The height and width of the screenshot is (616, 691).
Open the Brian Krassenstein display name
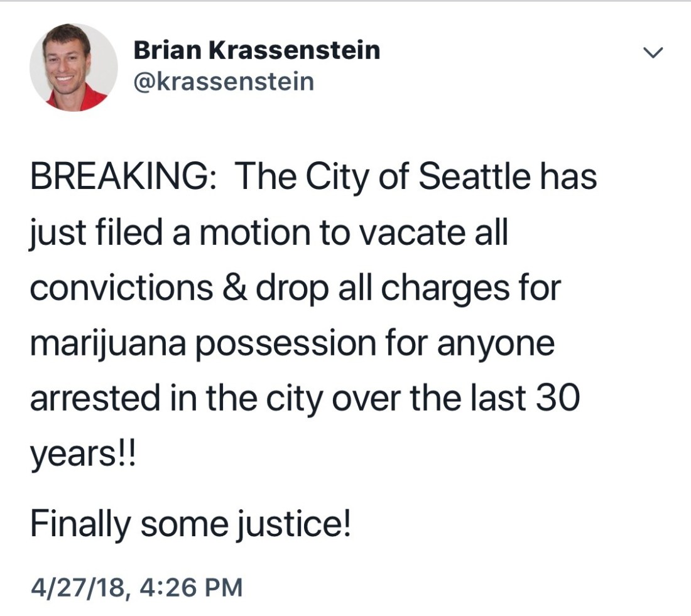point(256,50)
